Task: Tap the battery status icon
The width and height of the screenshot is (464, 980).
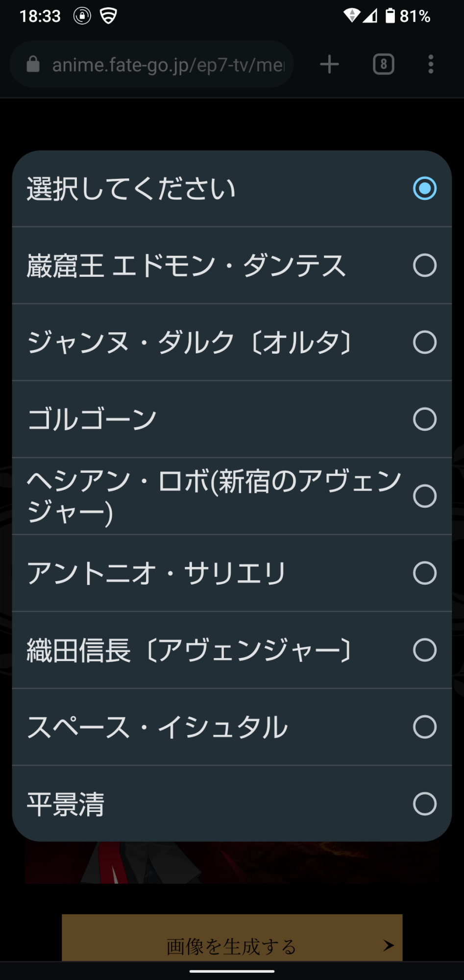Action: [x=390, y=16]
